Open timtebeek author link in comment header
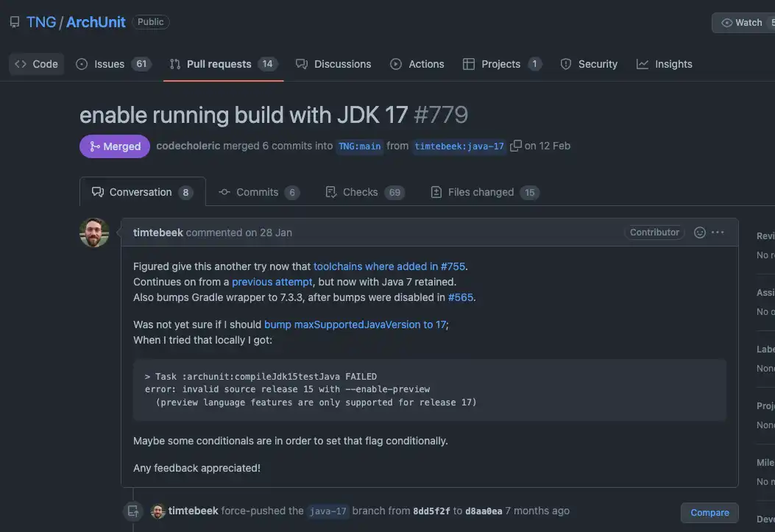 (x=158, y=233)
